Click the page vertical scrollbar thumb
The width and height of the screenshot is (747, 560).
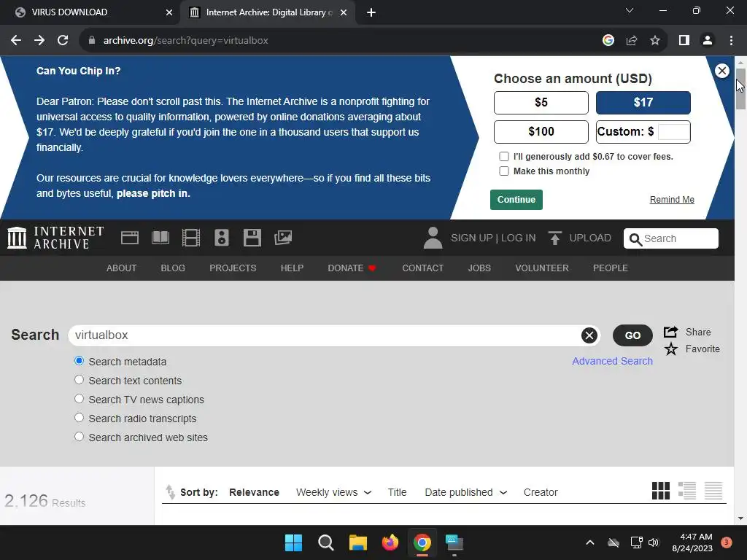[x=740, y=89]
